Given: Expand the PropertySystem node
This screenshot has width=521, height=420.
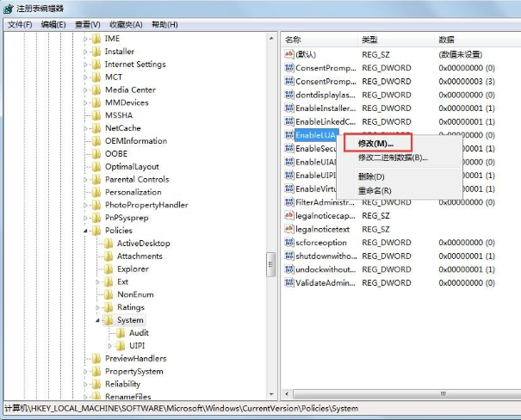Looking at the screenshot, I should (x=85, y=372).
